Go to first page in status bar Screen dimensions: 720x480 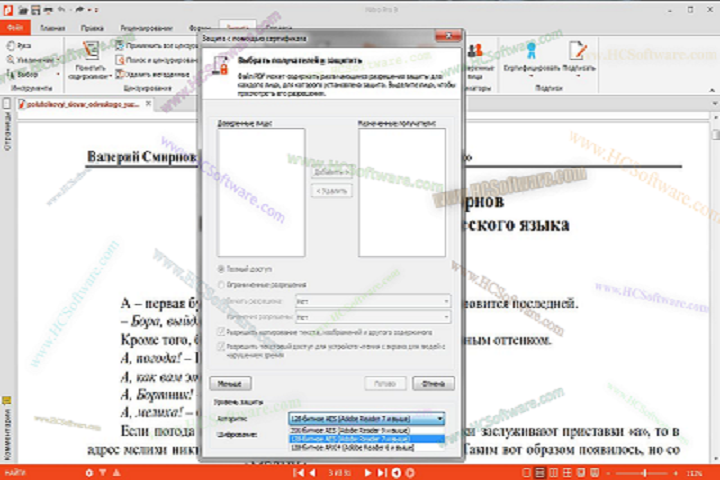pyautogui.click(x=298, y=472)
